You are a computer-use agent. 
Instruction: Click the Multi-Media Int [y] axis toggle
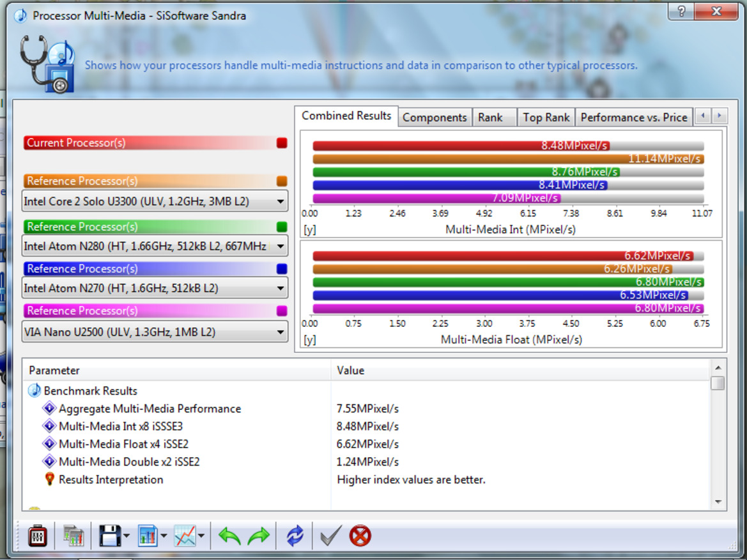310,230
